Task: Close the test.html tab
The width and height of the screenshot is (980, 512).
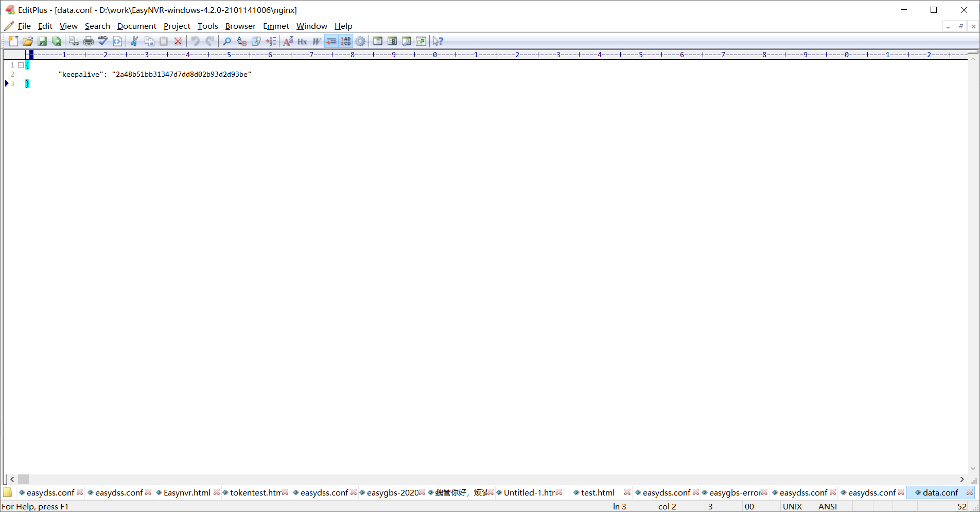Action: click(x=627, y=492)
